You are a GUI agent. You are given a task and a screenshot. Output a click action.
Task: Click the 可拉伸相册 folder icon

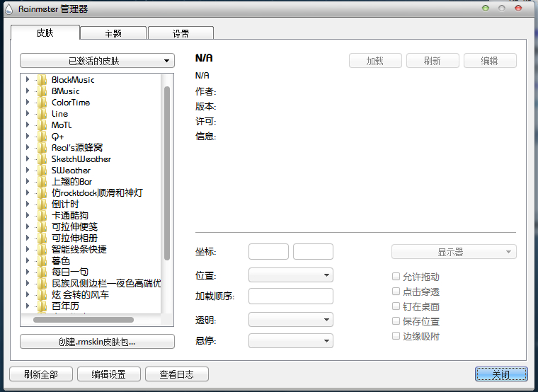tap(42, 238)
